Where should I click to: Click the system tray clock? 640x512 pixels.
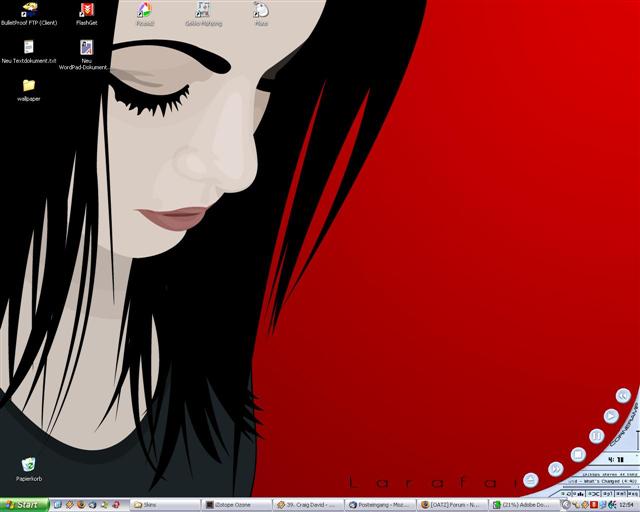626,505
